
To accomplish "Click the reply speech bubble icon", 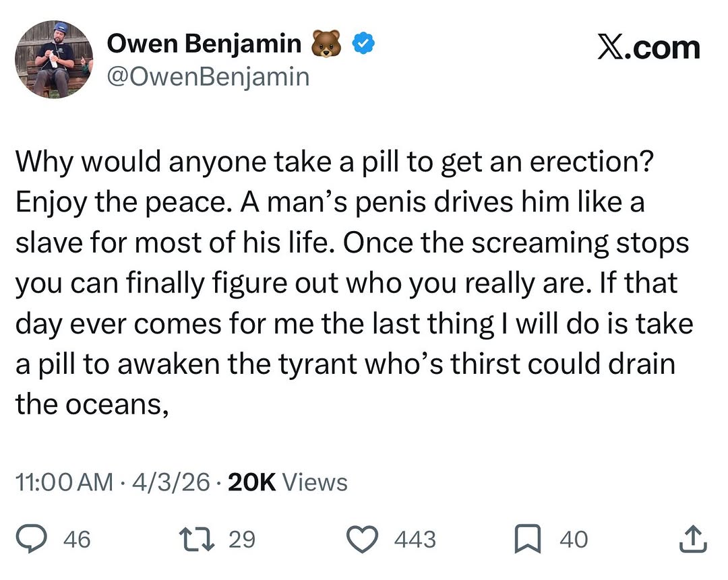I will [30, 539].
